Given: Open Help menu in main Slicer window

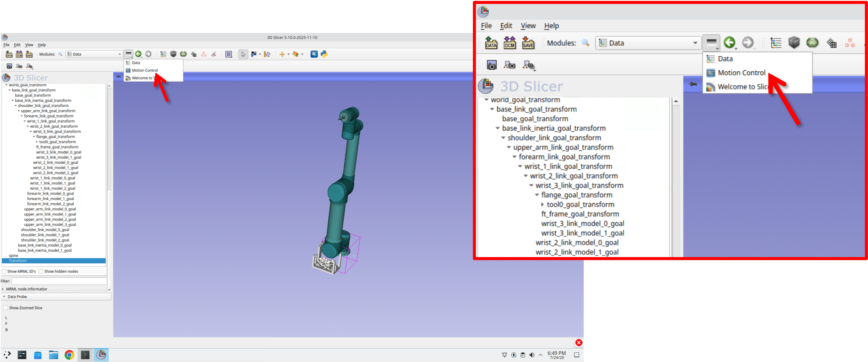Looking at the screenshot, I should click(42, 45).
